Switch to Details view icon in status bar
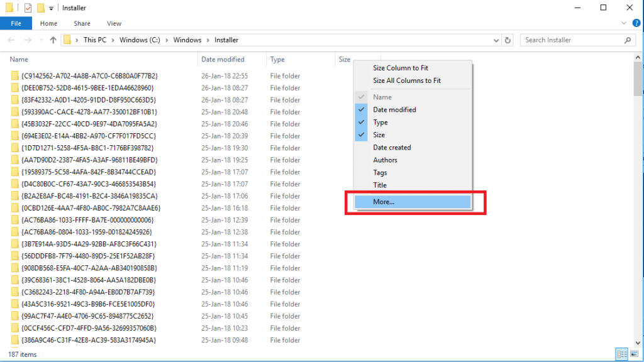Screen dimensions: 644x362 (622, 354)
